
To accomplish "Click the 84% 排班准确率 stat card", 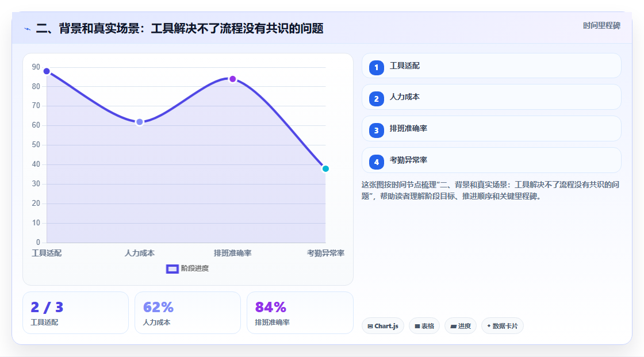I will tap(300, 313).
